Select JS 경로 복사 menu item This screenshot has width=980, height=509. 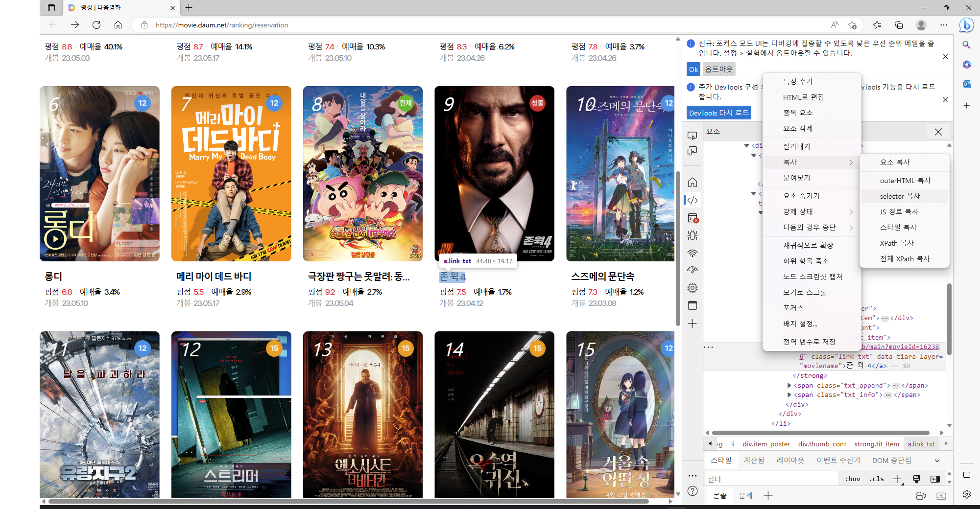pos(904,212)
